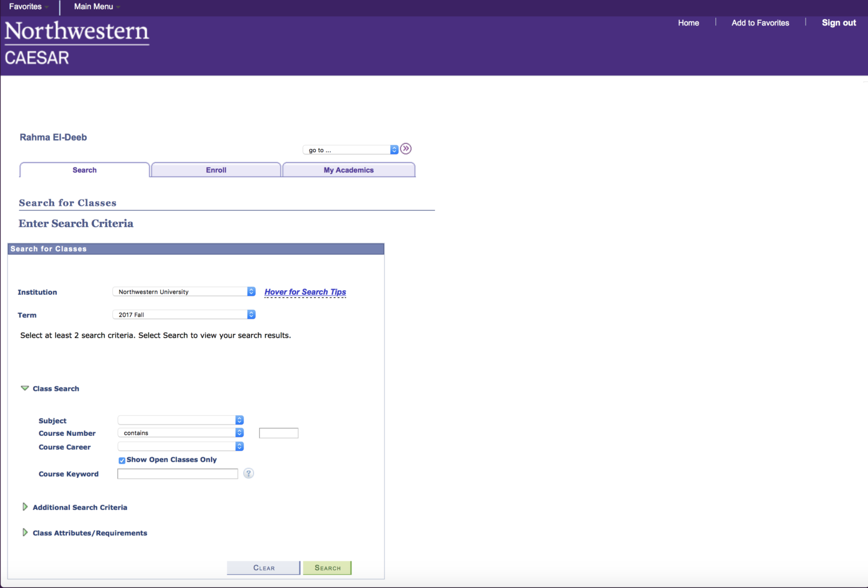This screenshot has height=588, width=868.
Task: Click the Enter Search Criteria heading
Action: click(76, 223)
